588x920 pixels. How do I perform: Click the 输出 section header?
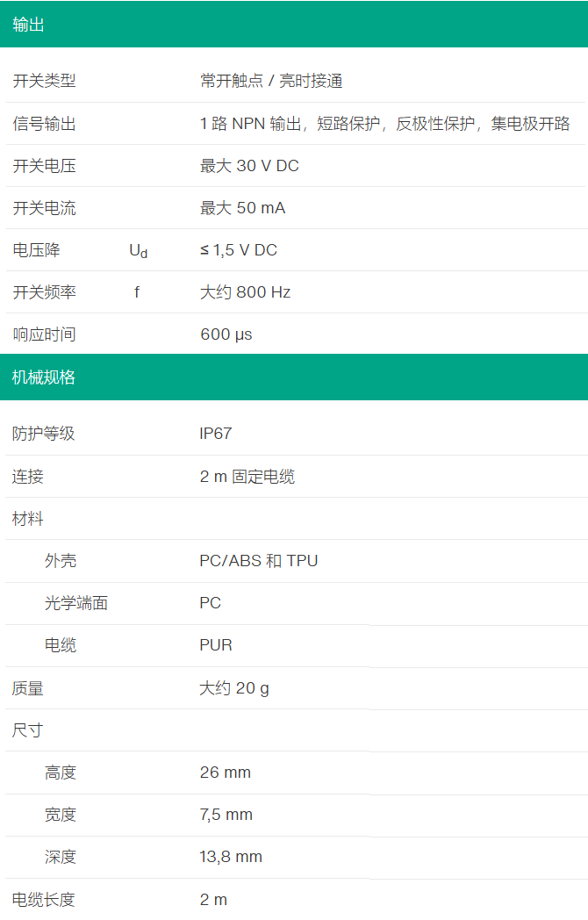pyautogui.click(x=29, y=25)
